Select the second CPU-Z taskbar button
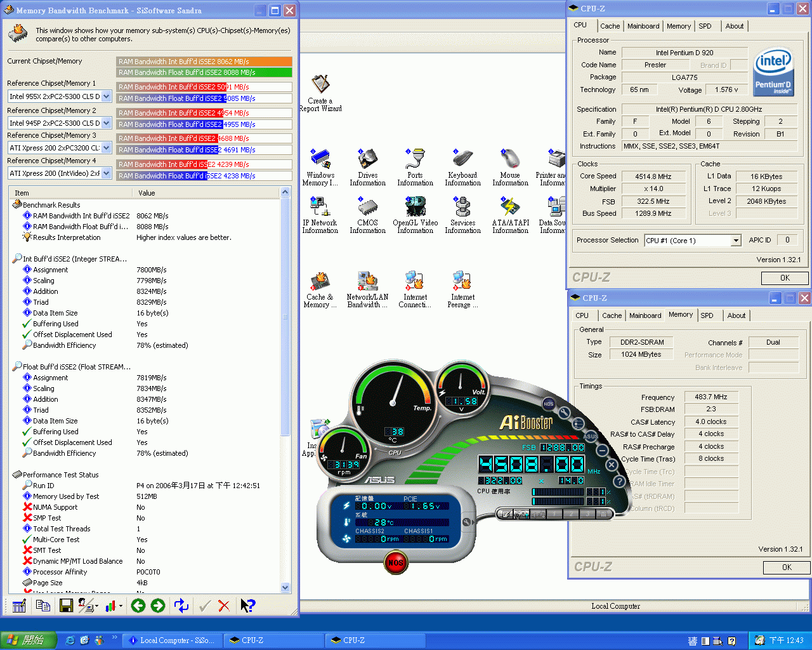The width and height of the screenshot is (812, 650). [376, 640]
